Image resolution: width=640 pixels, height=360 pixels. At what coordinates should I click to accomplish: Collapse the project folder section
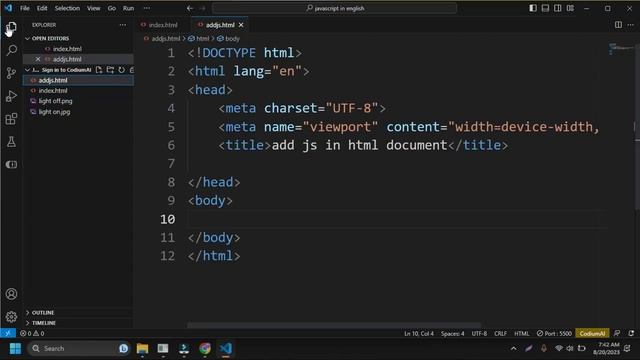pyautogui.click(x=27, y=70)
